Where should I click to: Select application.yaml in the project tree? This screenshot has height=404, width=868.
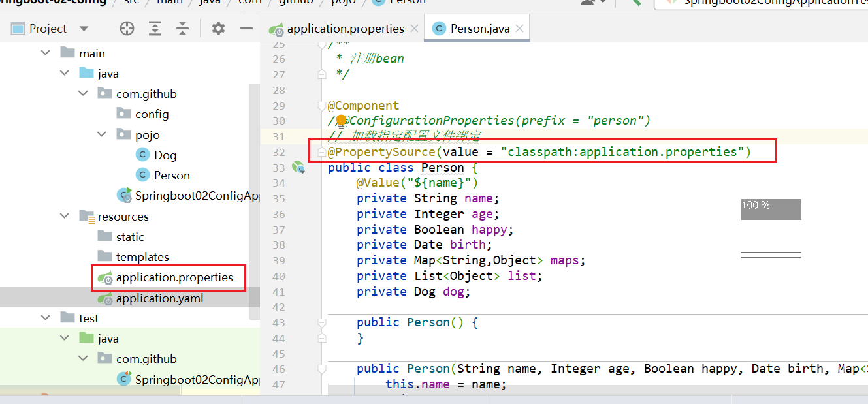159,298
